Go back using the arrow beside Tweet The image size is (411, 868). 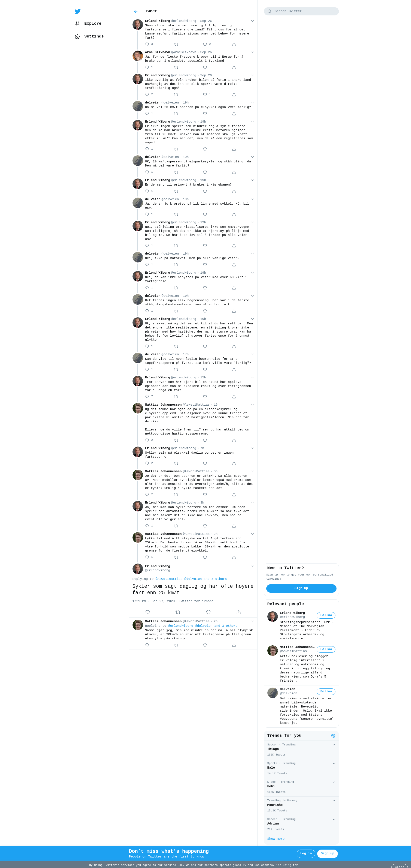point(136,11)
